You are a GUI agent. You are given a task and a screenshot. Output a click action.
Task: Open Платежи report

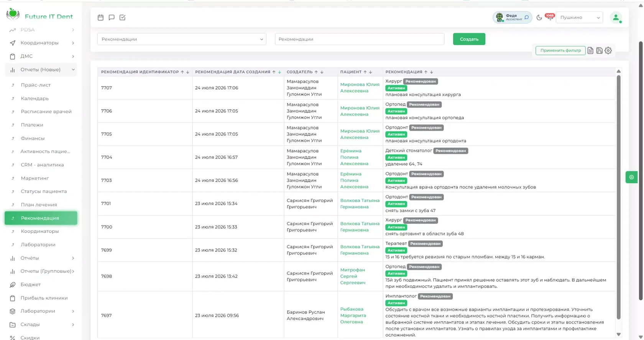click(x=32, y=125)
